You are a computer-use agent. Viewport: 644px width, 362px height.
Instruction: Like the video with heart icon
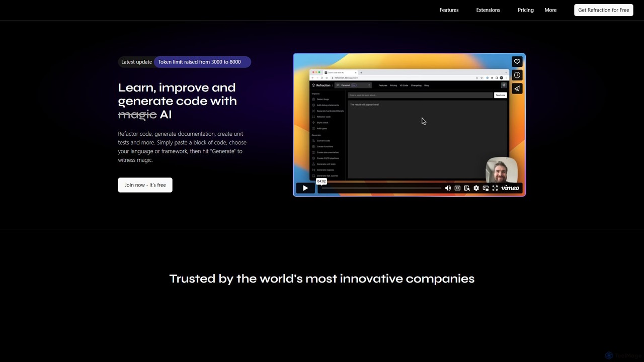point(517,62)
